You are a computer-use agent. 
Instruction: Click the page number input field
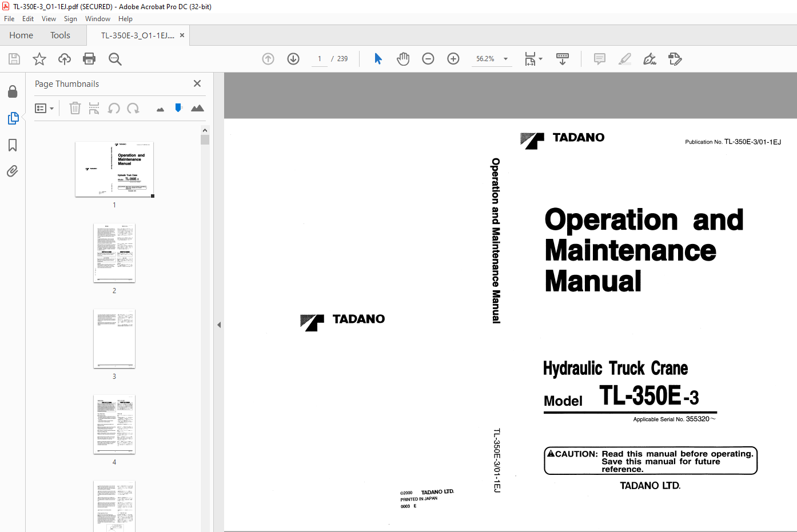click(320, 59)
